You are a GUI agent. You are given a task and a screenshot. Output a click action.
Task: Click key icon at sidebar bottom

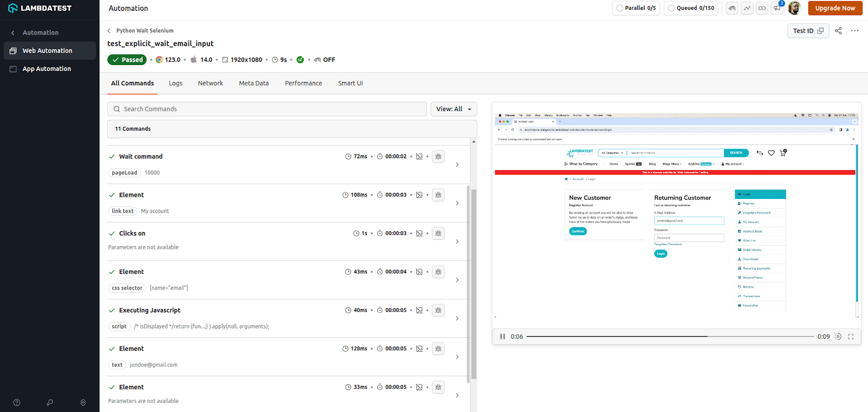click(50, 403)
